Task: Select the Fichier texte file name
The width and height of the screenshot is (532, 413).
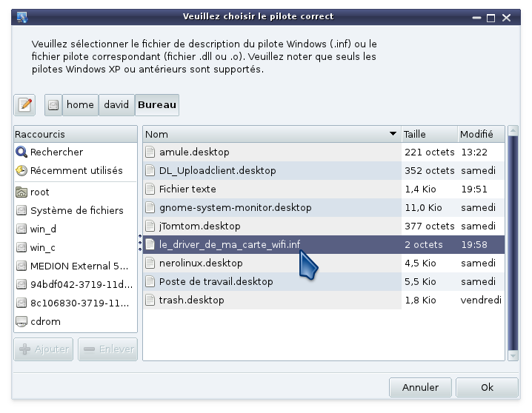Action: point(187,189)
